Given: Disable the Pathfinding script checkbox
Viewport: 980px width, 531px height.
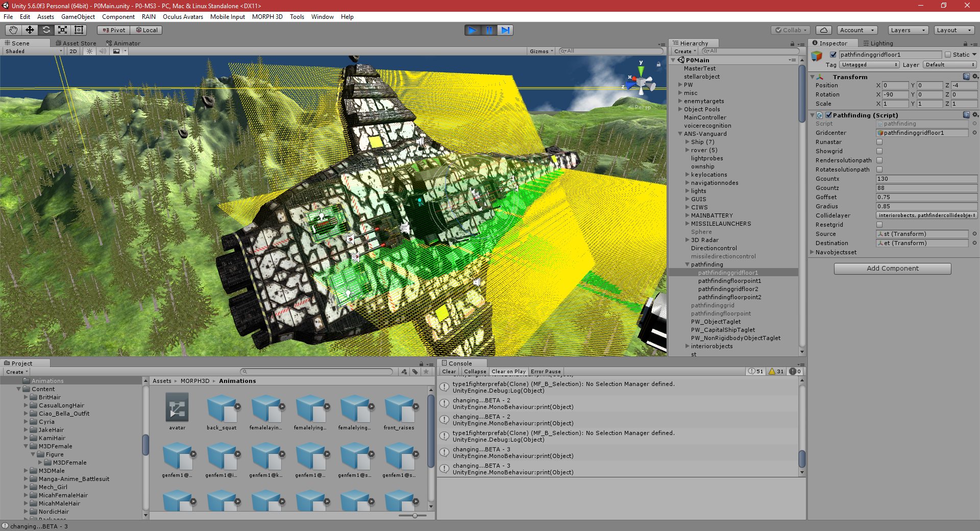Looking at the screenshot, I should coord(829,115).
